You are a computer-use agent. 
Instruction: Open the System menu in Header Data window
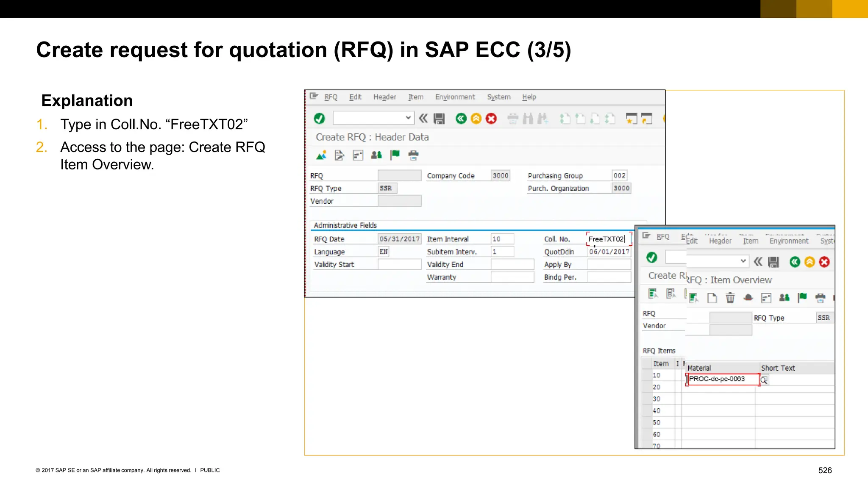pos(499,97)
